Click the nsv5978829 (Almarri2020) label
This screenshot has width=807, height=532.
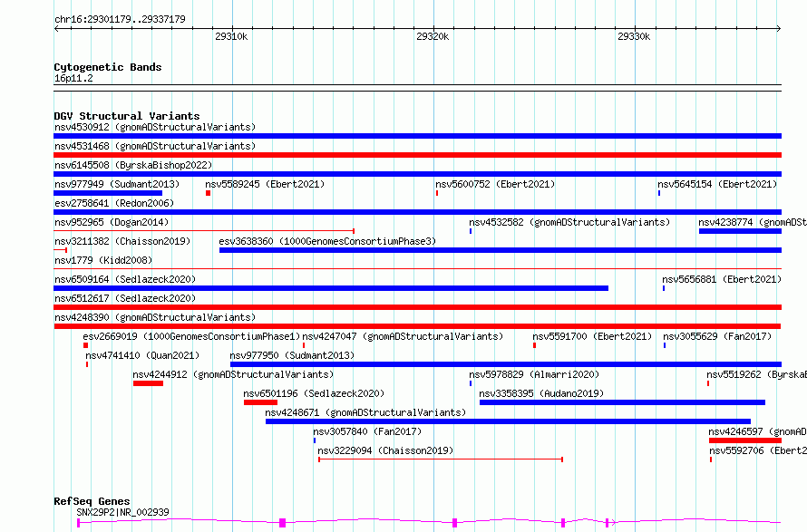click(x=534, y=374)
